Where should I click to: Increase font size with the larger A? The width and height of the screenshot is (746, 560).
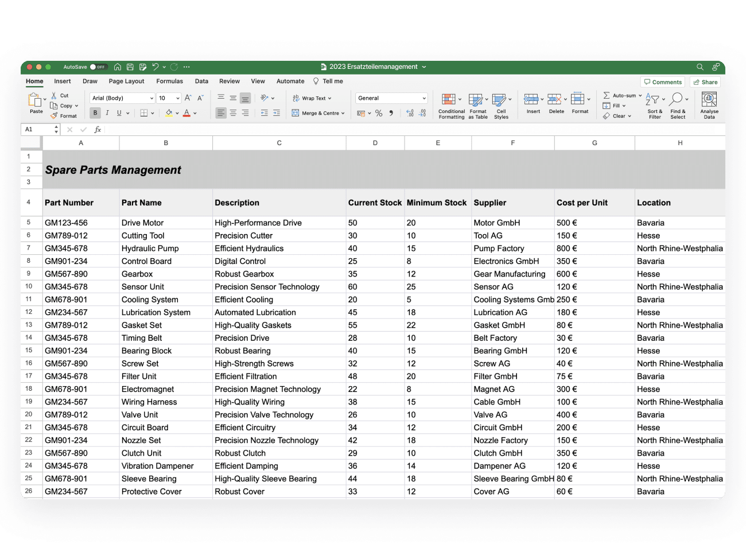pyautogui.click(x=188, y=98)
